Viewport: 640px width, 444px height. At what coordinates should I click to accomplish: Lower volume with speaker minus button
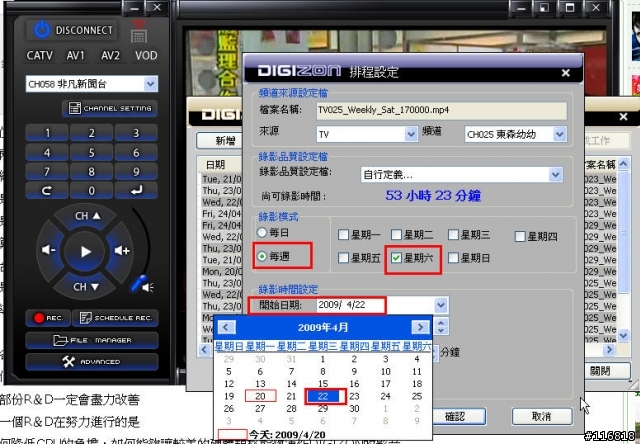click(x=49, y=250)
